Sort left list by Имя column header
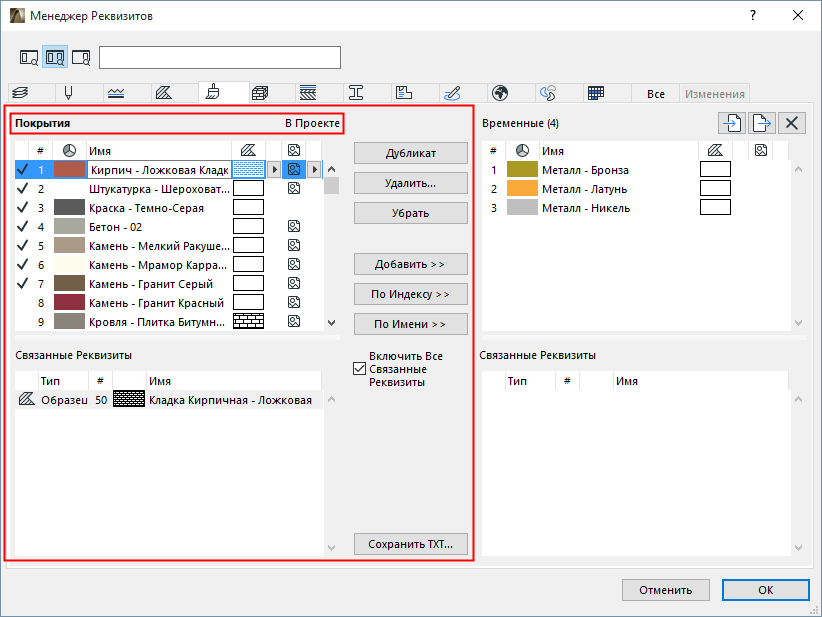 pyautogui.click(x=159, y=151)
